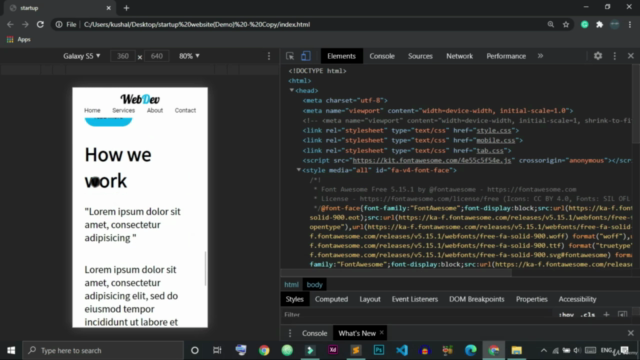Switch to the Console tab at top

coord(382,56)
